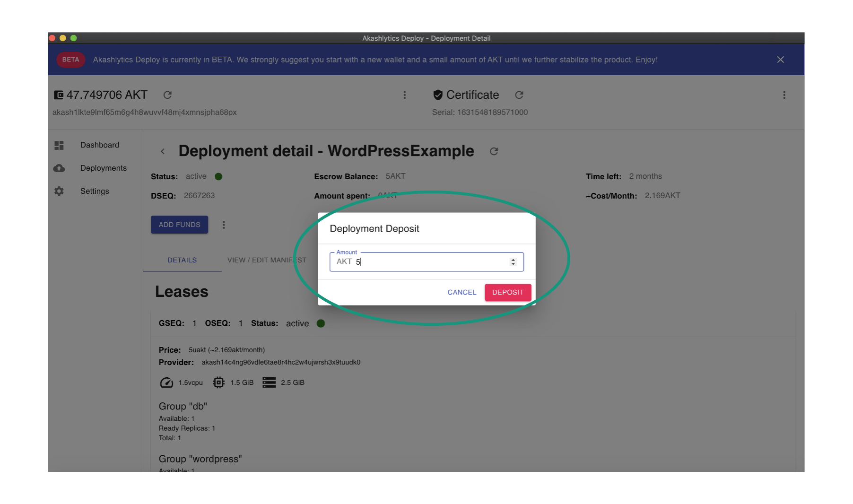The height and width of the screenshot is (504, 853).
Task: Open Certificate three-dot menu
Action: [x=784, y=95]
